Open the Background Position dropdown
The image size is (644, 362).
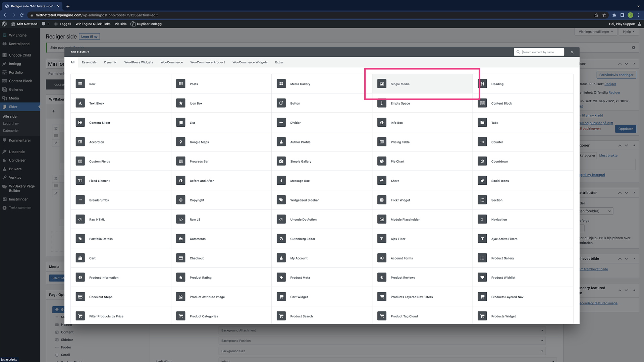coord(382,341)
